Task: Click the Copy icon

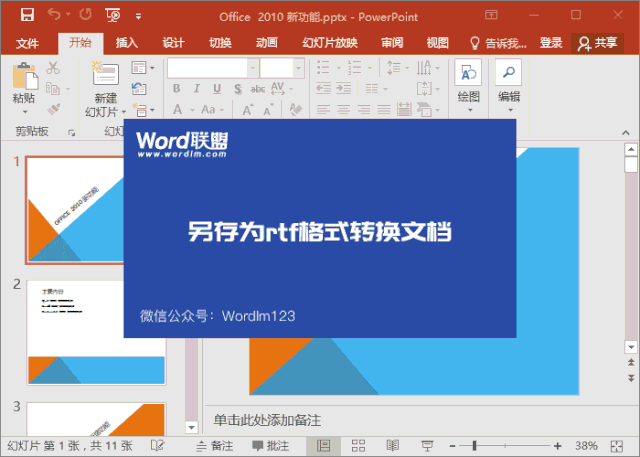Action: 53,88
